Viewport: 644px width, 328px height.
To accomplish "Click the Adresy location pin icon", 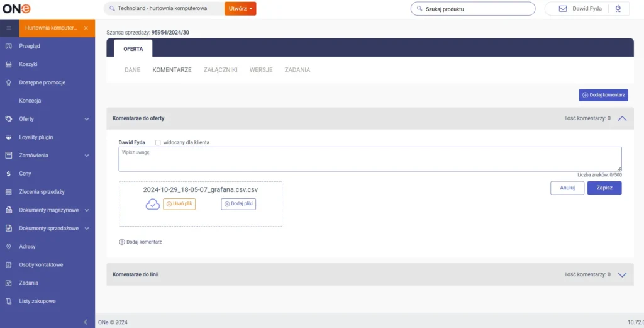I will coord(9,246).
